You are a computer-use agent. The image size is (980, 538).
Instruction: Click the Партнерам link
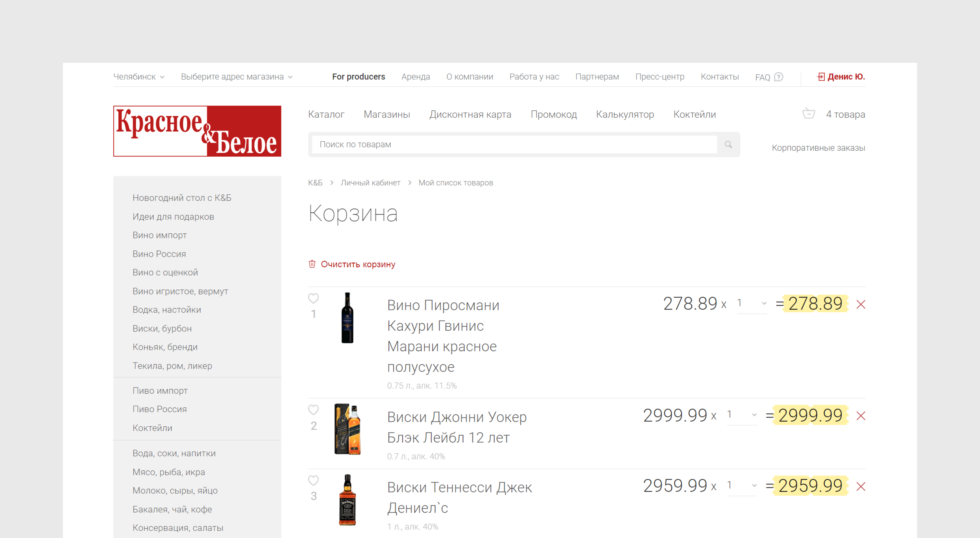pos(597,77)
